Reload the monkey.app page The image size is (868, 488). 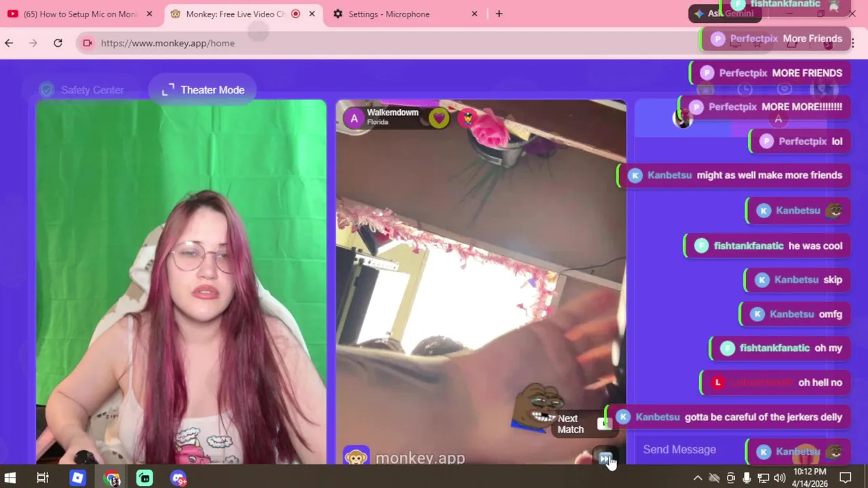coord(58,43)
